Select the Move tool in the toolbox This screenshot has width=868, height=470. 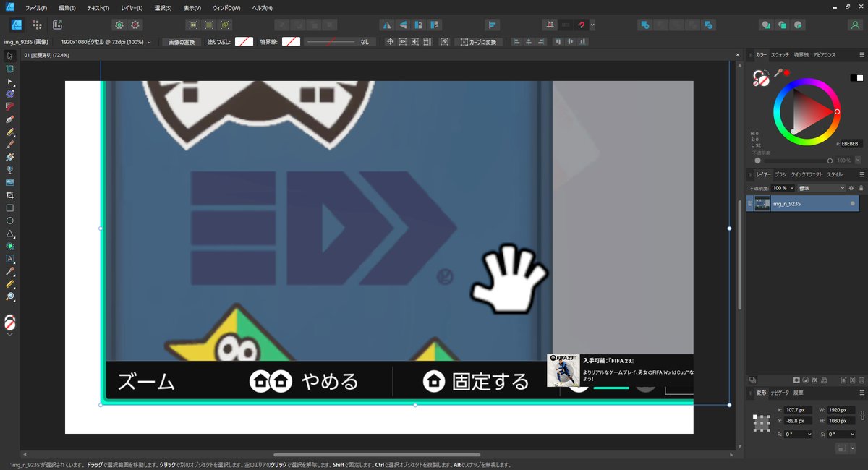pyautogui.click(x=10, y=56)
